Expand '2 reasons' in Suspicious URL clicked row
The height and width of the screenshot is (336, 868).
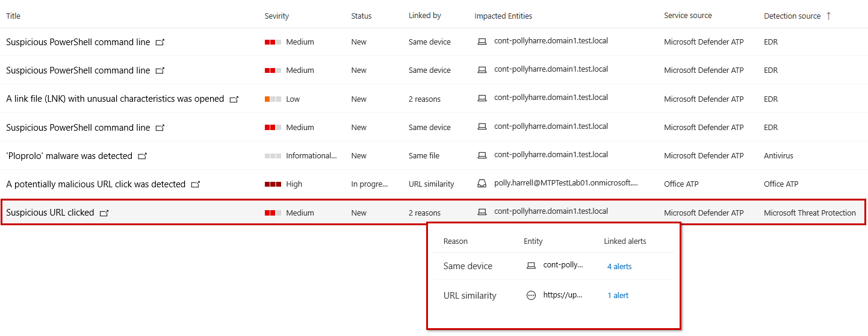point(424,213)
